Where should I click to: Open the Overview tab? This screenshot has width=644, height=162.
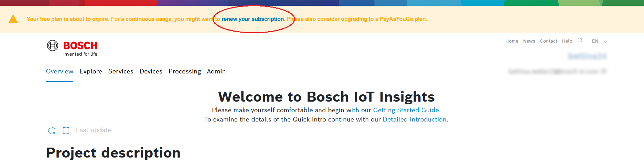[x=60, y=71]
